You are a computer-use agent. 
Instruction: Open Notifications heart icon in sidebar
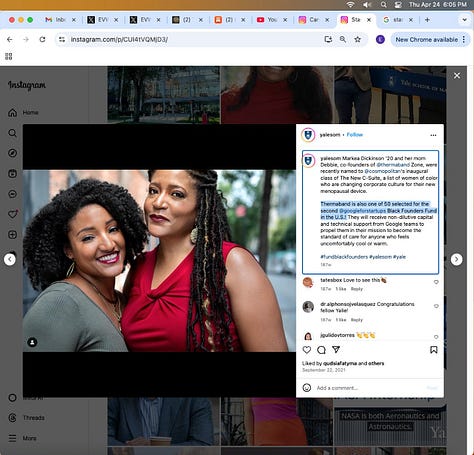tap(12, 214)
